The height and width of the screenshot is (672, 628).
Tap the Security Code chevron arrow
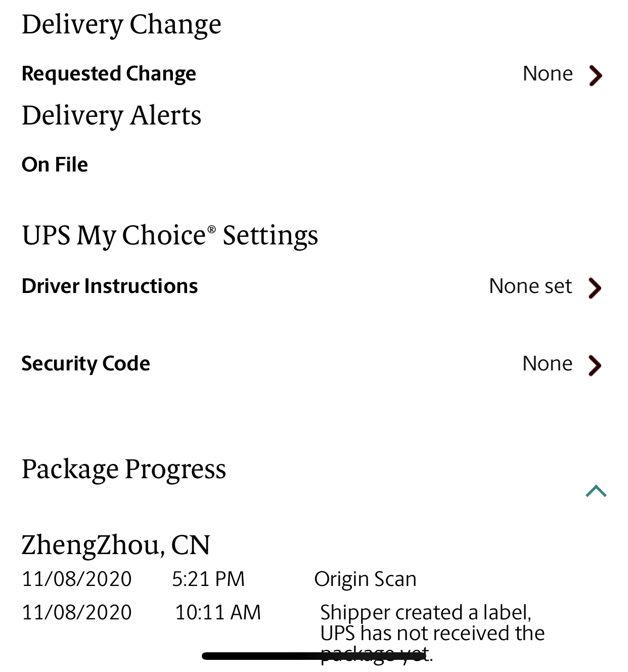pos(595,365)
